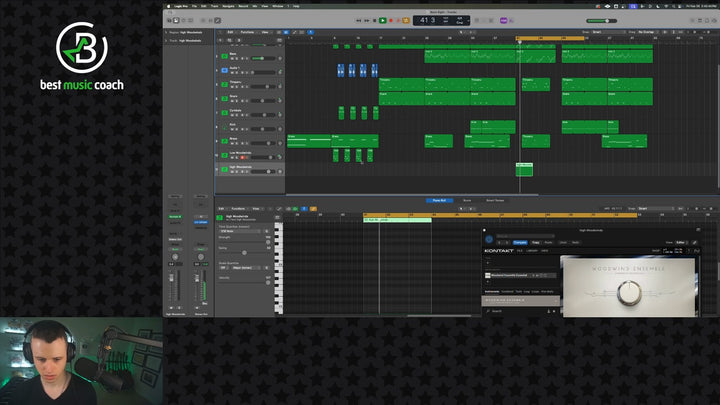
Task: Switch to the Smart Tempo tab
Action: tap(495, 200)
